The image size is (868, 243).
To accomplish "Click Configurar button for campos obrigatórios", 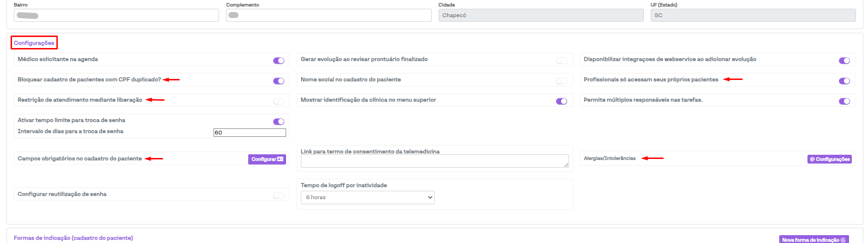I will (x=267, y=159).
